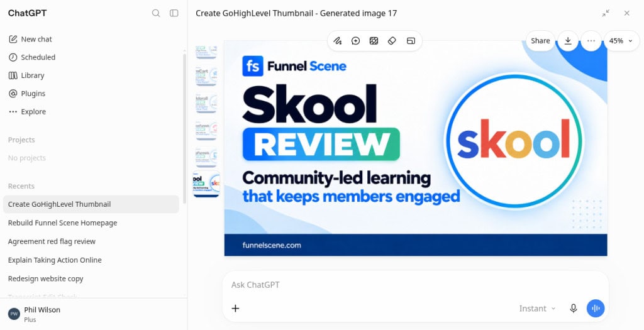Image resolution: width=644 pixels, height=330 pixels.
Task: Select the area selection tool icon
Action: pyautogui.click(x=374, y=41)
